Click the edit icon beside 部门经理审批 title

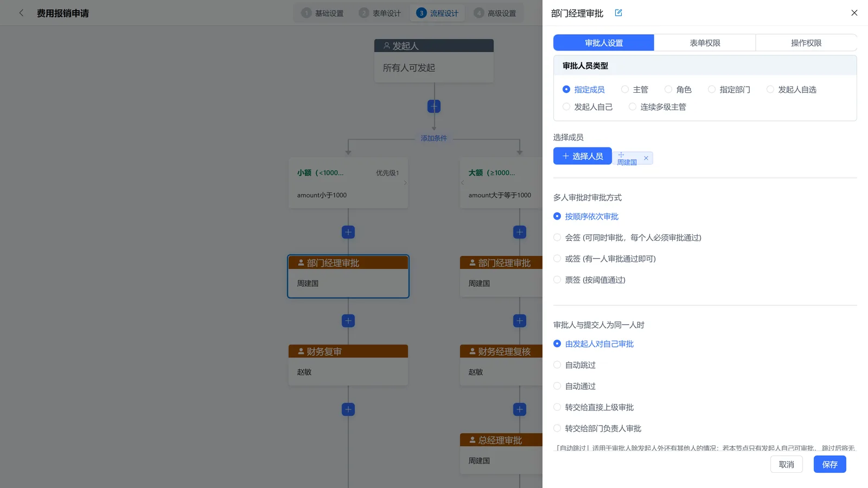pyautogui.click(x=618, y=12)
